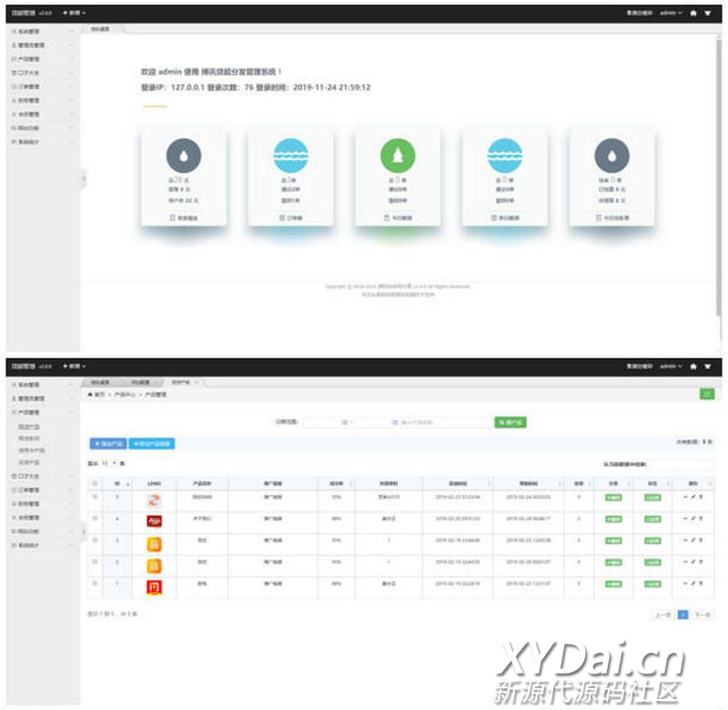Click the blue wave icon on the second dashboard card
This screenshot has width=728, height=710.
click(x=291, y=156)
